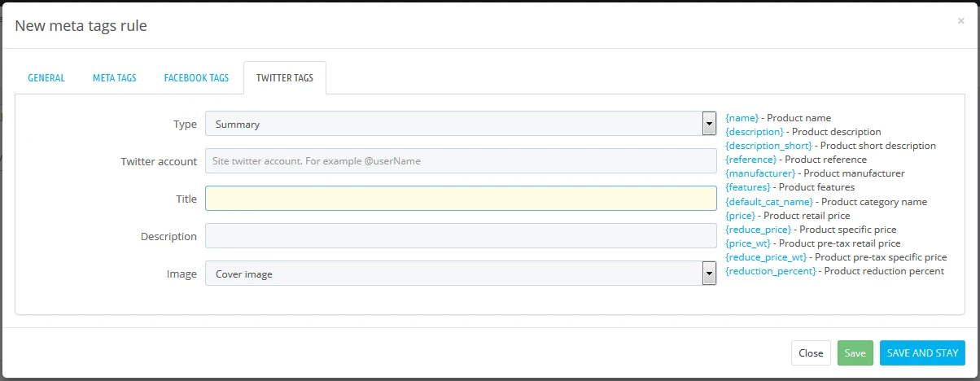This screenshot has height=381, width=980.
Task: Click the Type dropdown arrow
Action: 708,124
